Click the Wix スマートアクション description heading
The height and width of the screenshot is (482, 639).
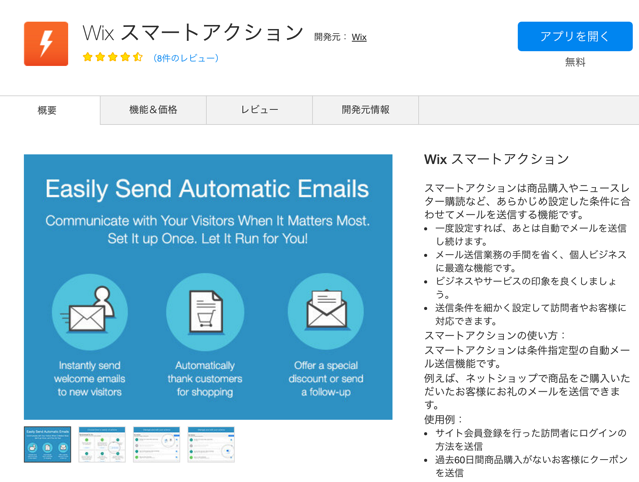pyautogui.click(x=496, y=159)
